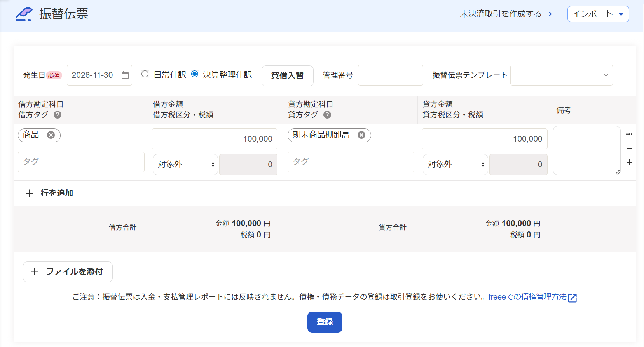This screenshot has width=644, height=347.
Task: Open the credit tax category 対象外 dropdown
Action: tap(455, 165)
